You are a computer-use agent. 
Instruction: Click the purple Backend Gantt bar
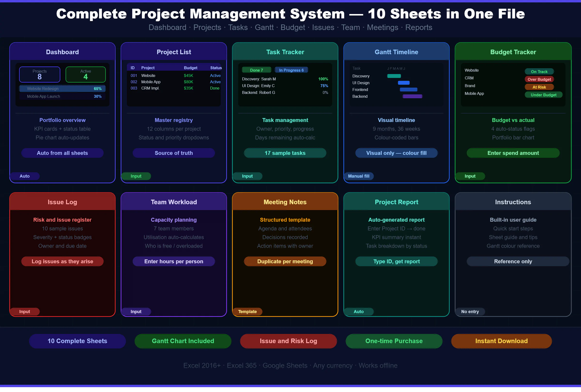(412, 97)
